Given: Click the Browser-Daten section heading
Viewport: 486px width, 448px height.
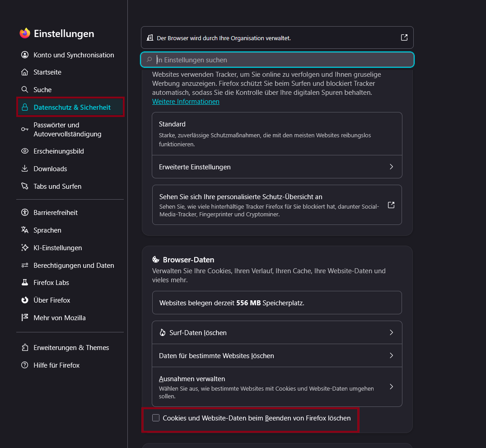Looking at the screenshot, I should pos(188,260).
